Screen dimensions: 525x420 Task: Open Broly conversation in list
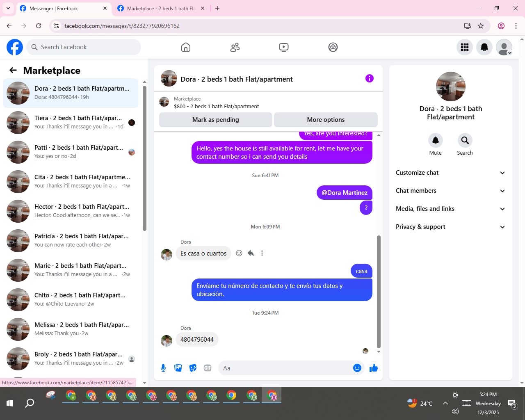point(71,359)
